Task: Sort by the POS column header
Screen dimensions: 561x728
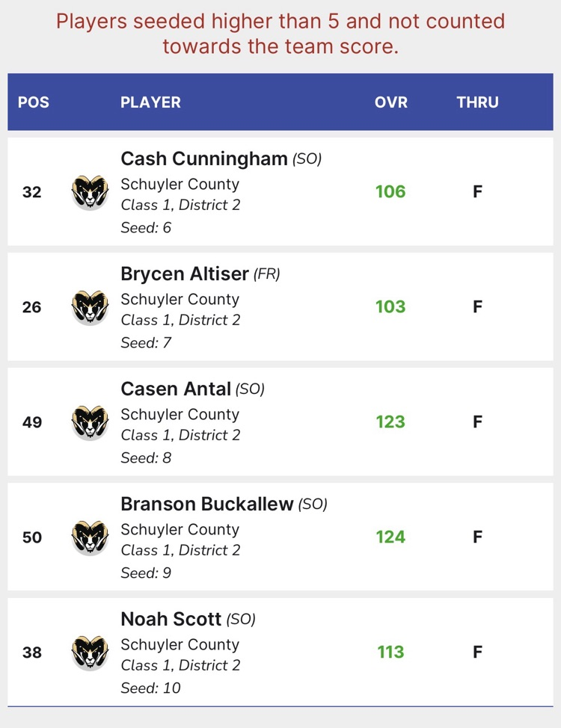Action: tap(34, 102)
